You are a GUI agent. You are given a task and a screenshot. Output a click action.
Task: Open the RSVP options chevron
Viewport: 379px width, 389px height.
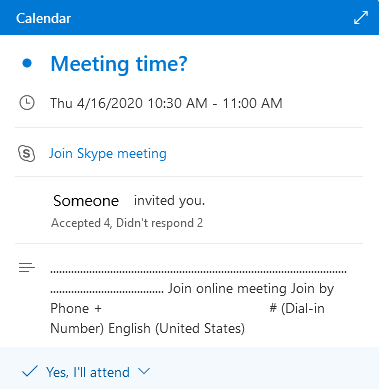tap(144, 371)
